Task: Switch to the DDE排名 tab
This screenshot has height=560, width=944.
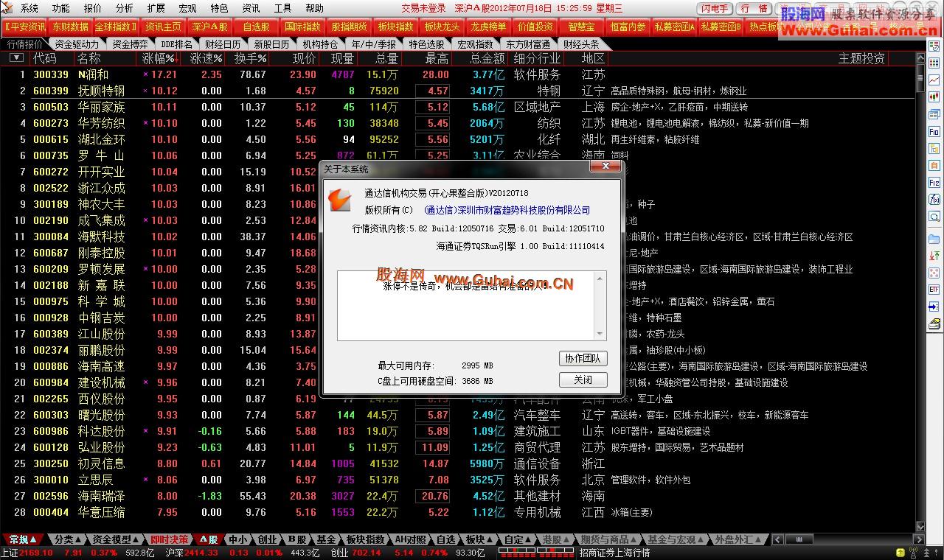Action: (176, 43)
